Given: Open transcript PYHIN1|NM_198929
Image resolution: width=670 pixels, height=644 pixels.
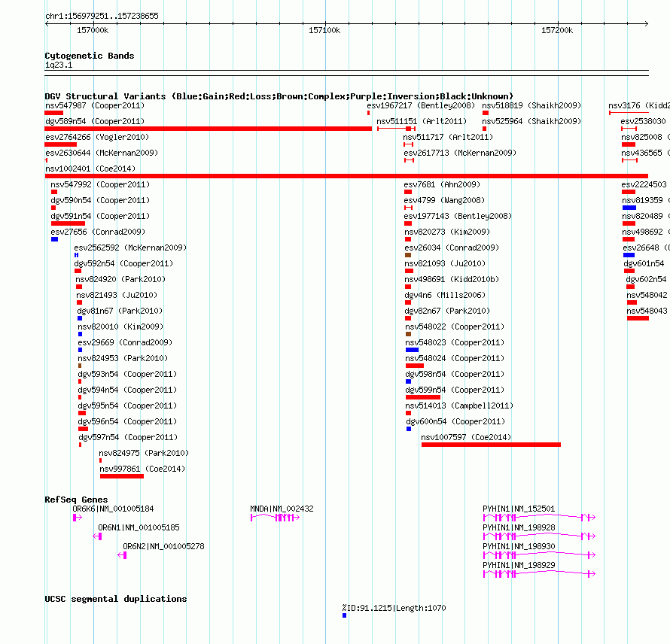Looking at the screenshot, I should point(519,565).
